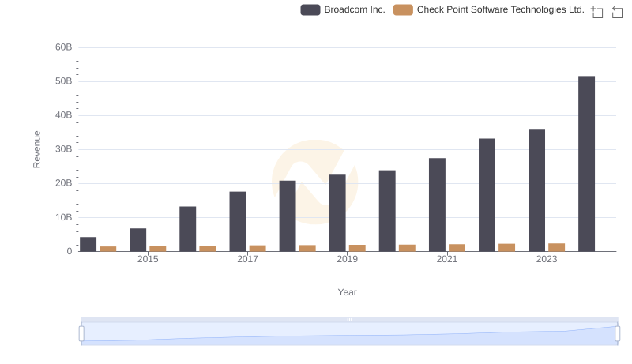Click the Broadcom 2017 bar
The width and height of the screenshot is (632, 364).
[x=238, y=221]
